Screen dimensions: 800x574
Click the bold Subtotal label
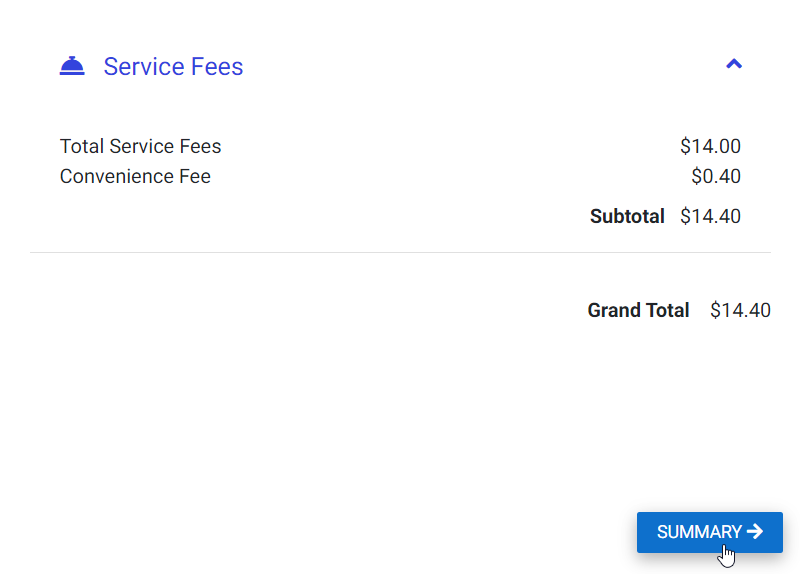click(x=627, y=216)
